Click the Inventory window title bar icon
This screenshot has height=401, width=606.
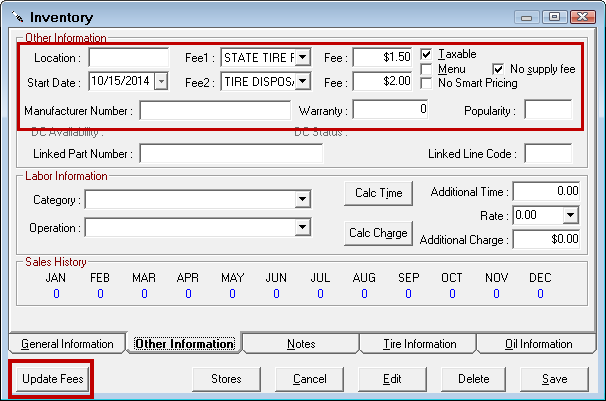coord(15,17)
